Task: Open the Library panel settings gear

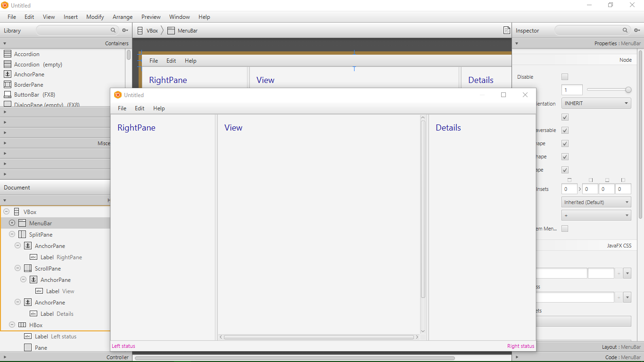Action: click(x=124, y=30)
